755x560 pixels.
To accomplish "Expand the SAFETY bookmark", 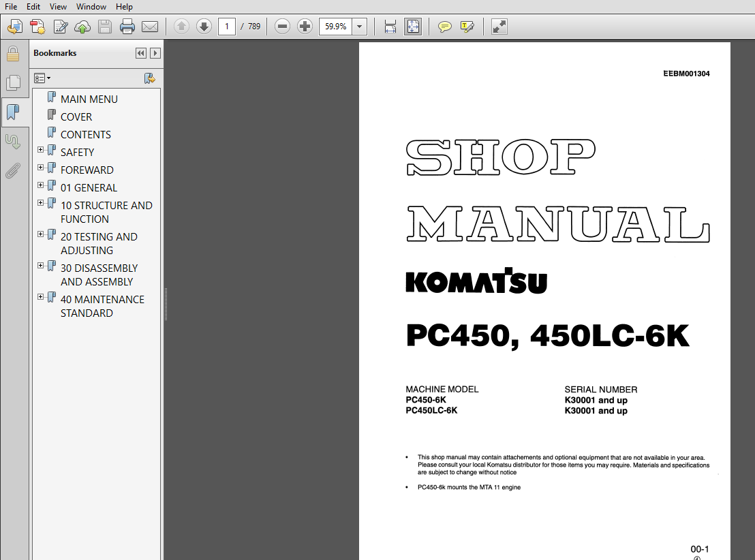I will coord(40,151).
